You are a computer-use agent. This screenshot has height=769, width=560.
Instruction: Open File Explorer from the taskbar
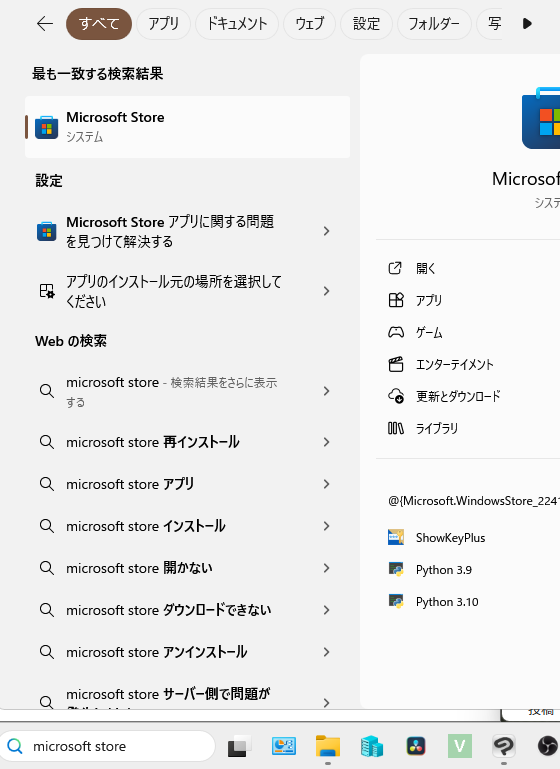[x=328, y=746]
